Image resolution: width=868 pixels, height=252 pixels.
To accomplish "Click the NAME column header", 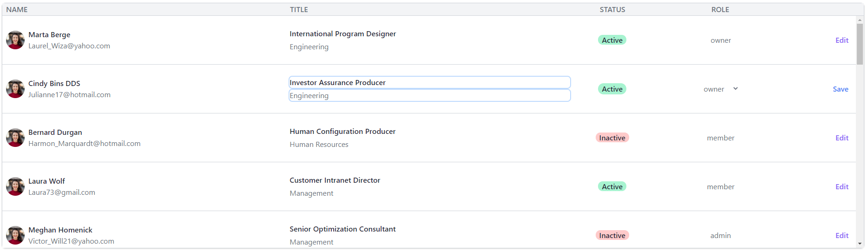I will coord(17,9).
